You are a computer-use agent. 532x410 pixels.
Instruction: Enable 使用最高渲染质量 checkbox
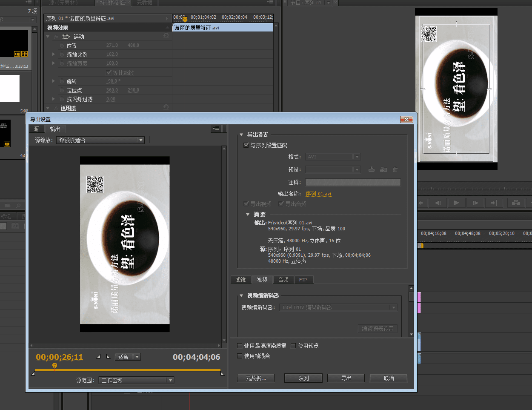coord(240,346)
